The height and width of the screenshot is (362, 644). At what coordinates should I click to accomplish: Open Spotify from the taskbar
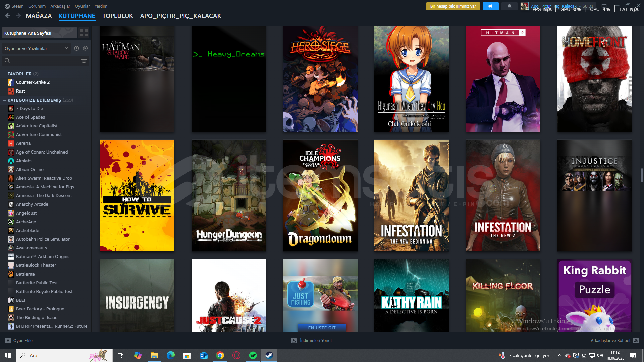tap(253, 355)
